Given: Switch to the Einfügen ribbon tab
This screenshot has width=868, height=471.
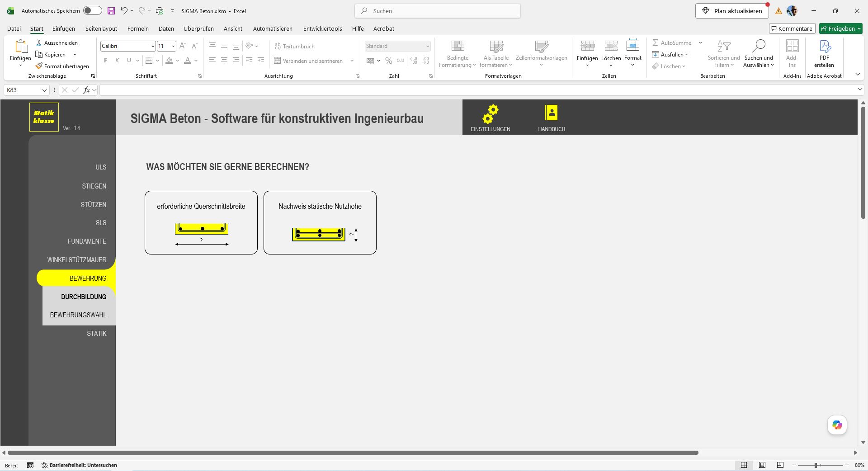Looking at the screenshot, I should 64,28.
